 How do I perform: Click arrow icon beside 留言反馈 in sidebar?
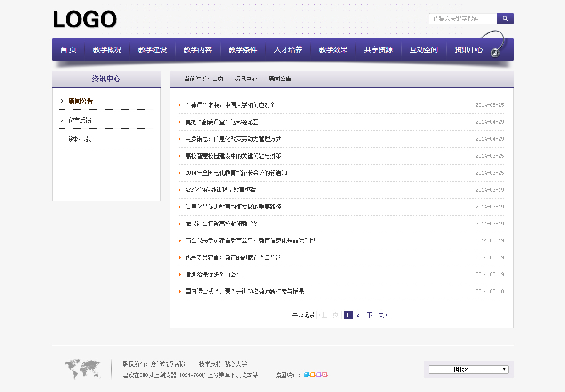(x=62, y=120)
